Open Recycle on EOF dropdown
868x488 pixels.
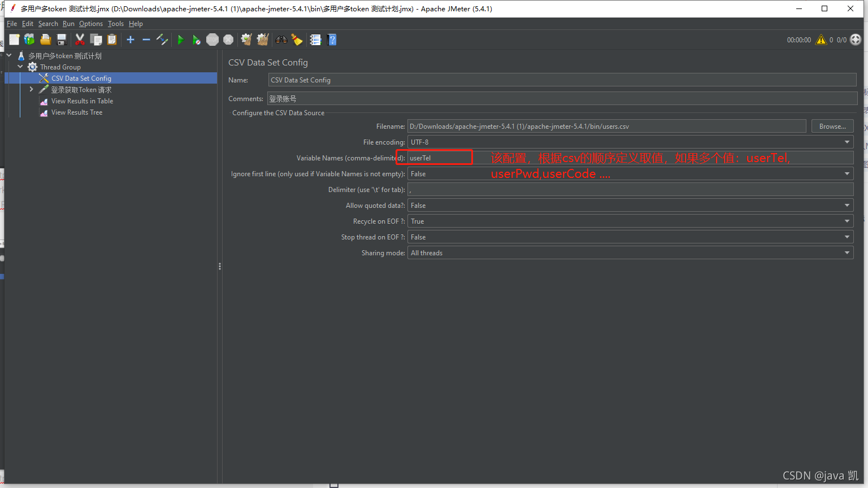[x=630, y=221]
